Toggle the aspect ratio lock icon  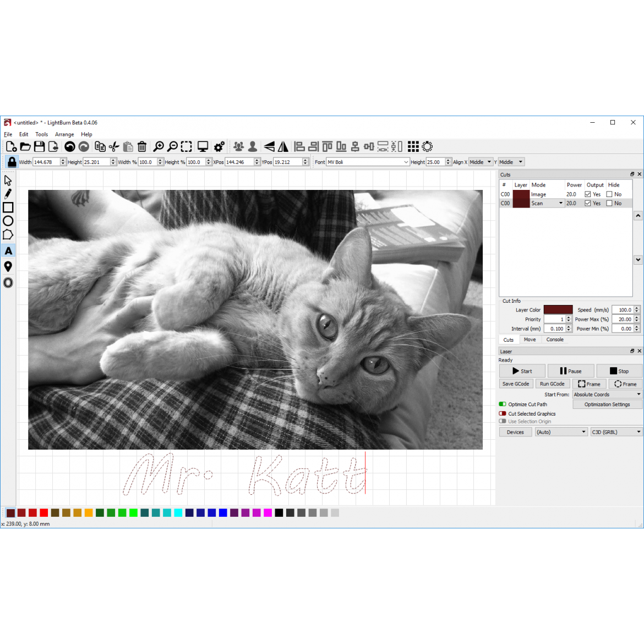[12, 162]
